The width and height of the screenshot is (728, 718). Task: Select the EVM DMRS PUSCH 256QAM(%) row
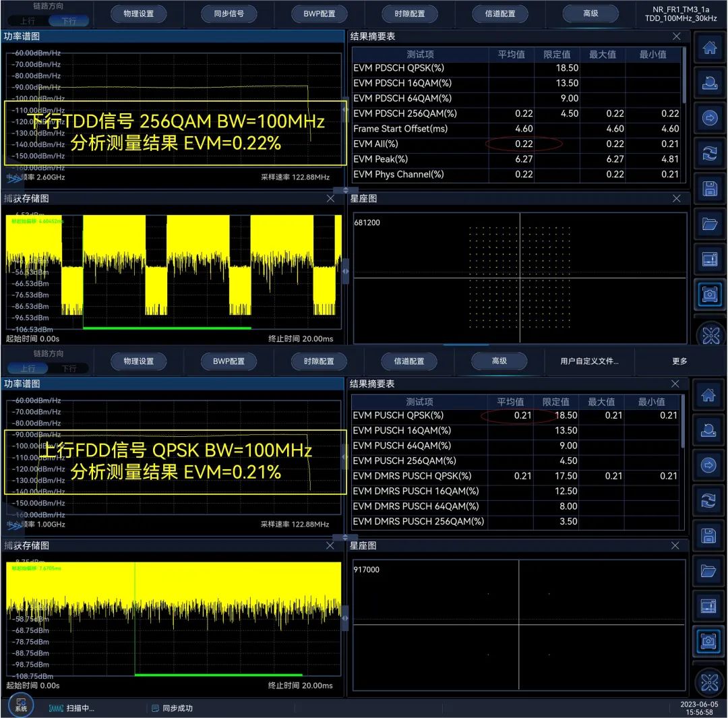coord(516,521)
